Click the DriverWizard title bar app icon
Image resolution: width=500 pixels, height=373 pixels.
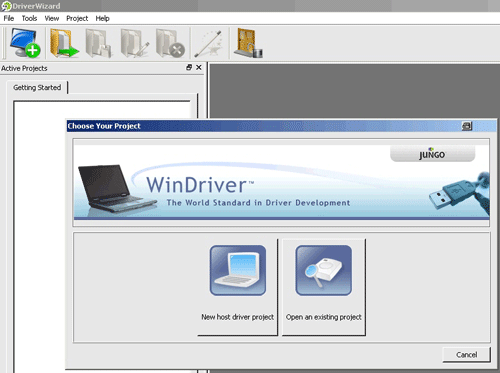(x=6, y=6)
